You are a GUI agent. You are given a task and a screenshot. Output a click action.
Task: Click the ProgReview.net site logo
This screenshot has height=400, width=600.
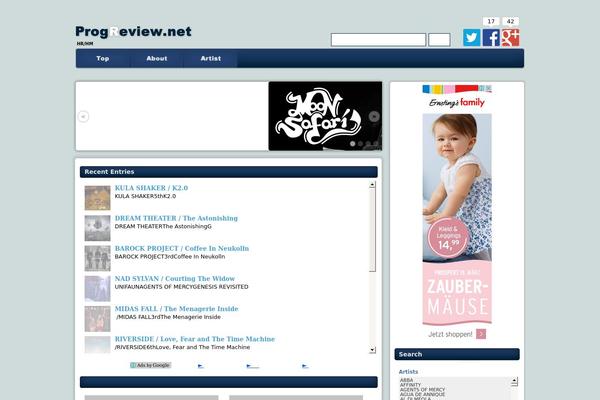[x=133, y=31]
